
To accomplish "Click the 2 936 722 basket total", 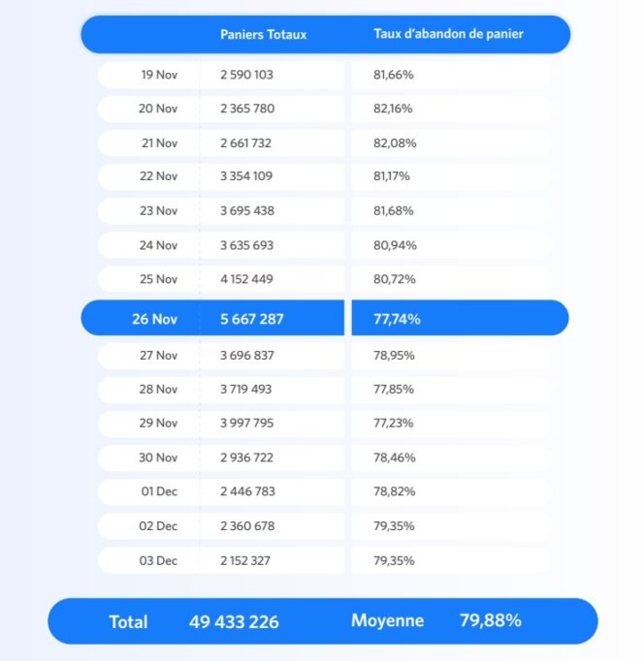I will coord(246,457).
